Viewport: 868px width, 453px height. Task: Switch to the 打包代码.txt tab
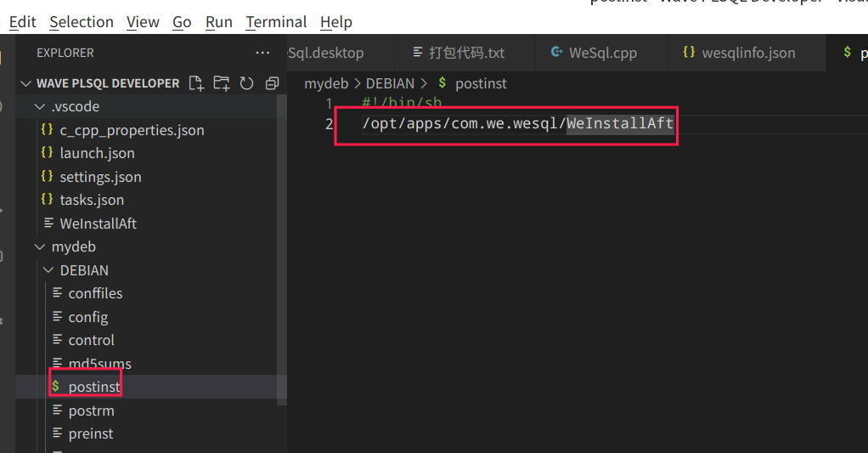465,54
